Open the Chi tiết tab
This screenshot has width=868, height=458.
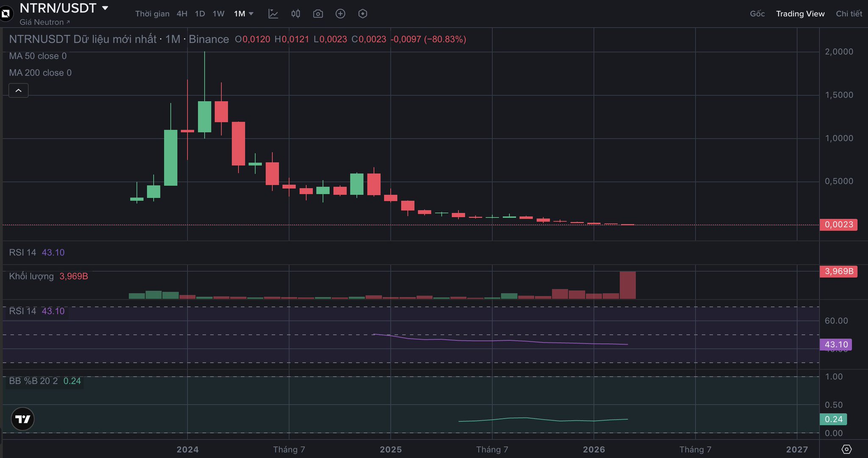point(849,14)
